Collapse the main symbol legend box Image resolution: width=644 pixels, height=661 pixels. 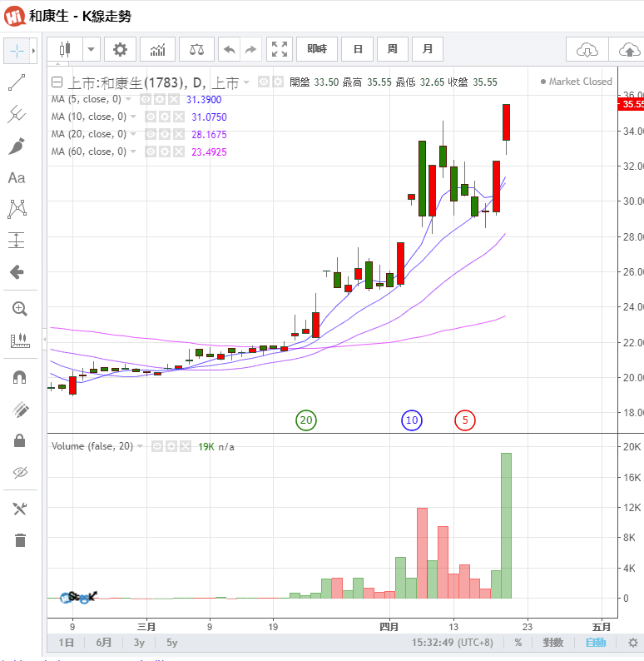(57, 82)
